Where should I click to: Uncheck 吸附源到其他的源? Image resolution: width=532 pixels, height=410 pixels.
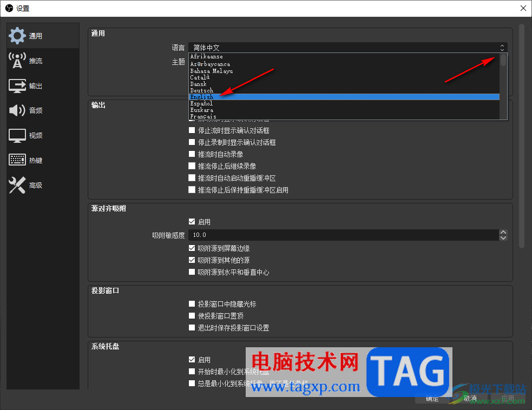click(x=192, y=260)
